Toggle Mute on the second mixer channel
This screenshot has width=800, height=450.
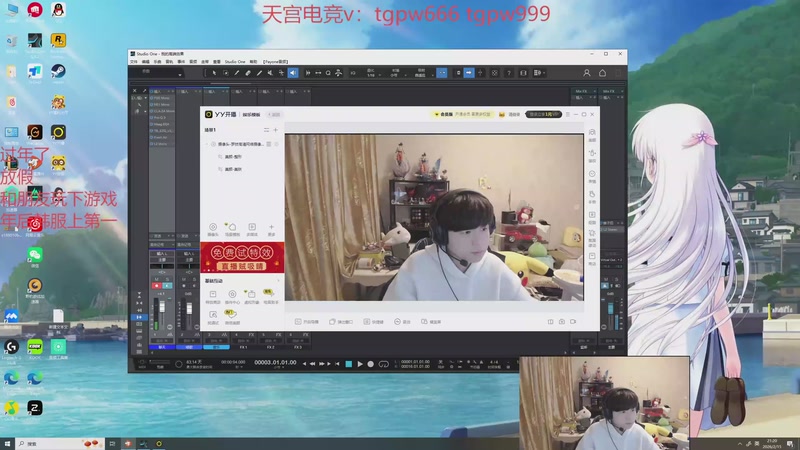pyautogui.click(x=184, y=280)
